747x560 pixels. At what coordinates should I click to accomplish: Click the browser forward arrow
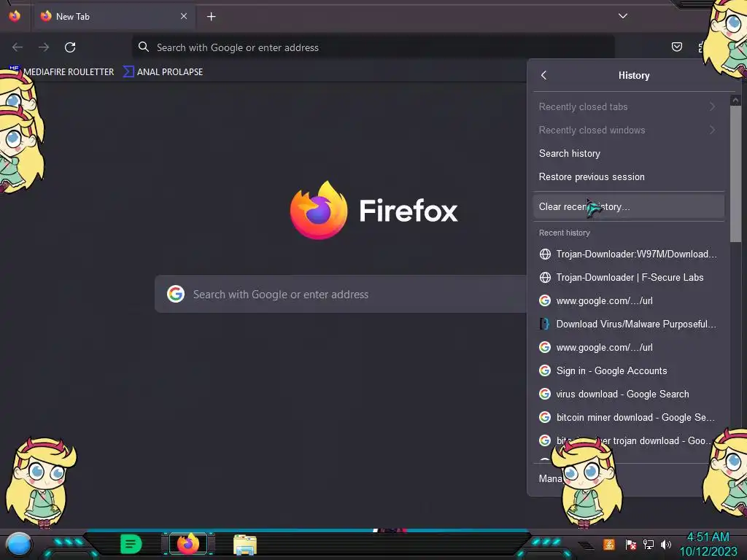pos(44,47)
